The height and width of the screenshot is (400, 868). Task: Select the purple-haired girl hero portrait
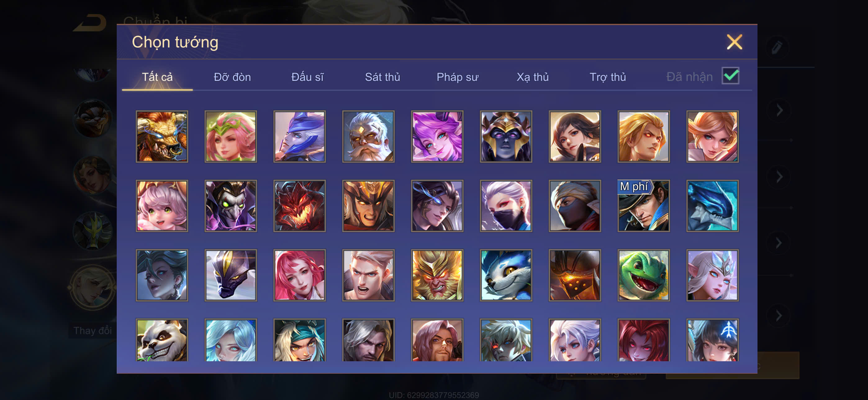(437, 136)
